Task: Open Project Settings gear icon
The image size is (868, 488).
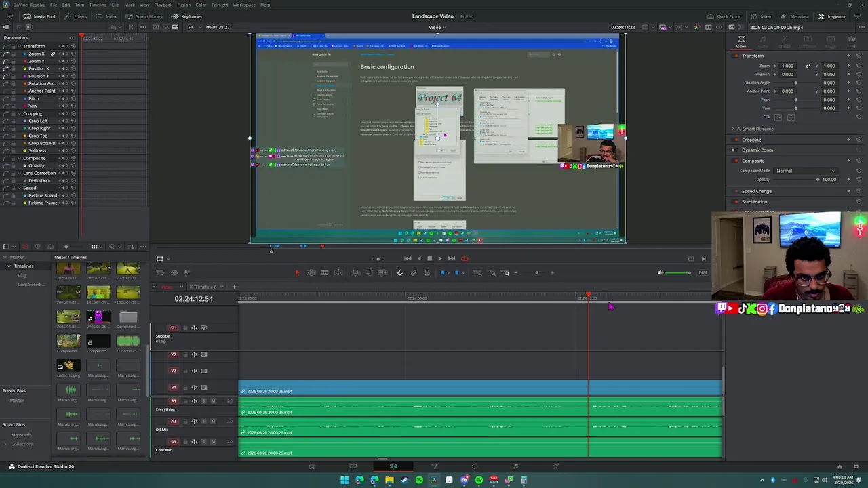Action: tap(856, 466)
